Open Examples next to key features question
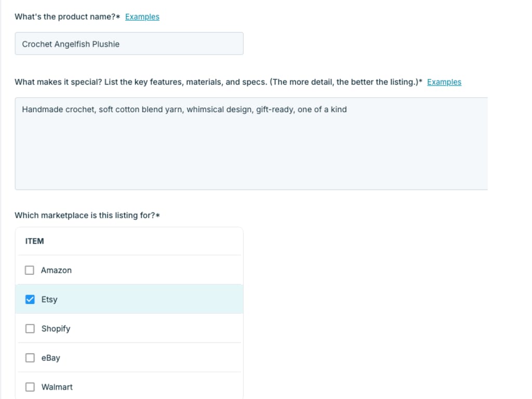 pos(444,82)
